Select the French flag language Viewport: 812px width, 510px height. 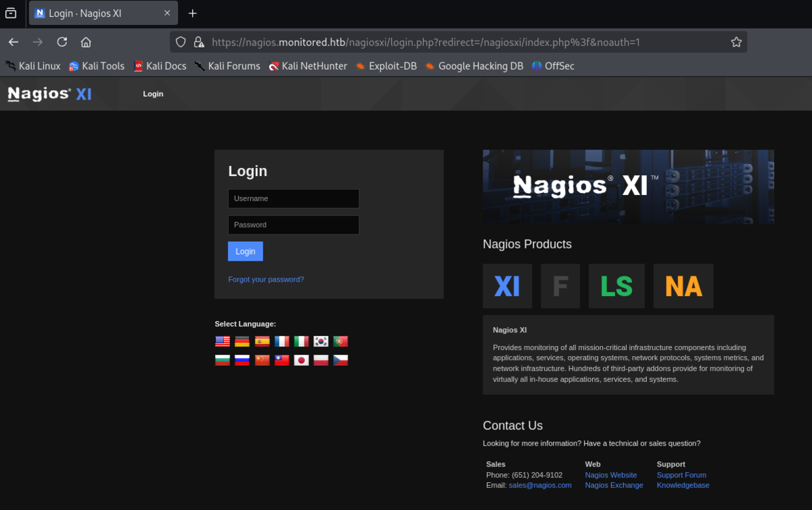coord(281,341)
